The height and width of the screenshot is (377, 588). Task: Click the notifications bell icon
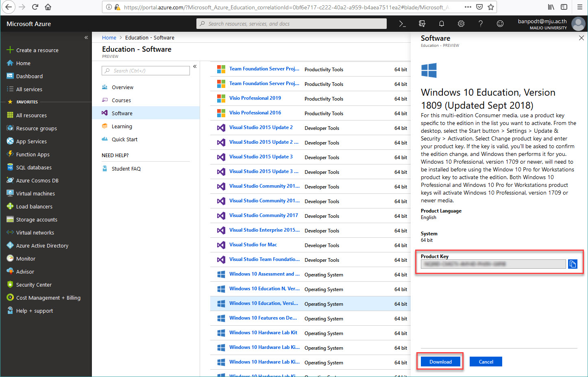pyautogui.click(x=441, y=24)
